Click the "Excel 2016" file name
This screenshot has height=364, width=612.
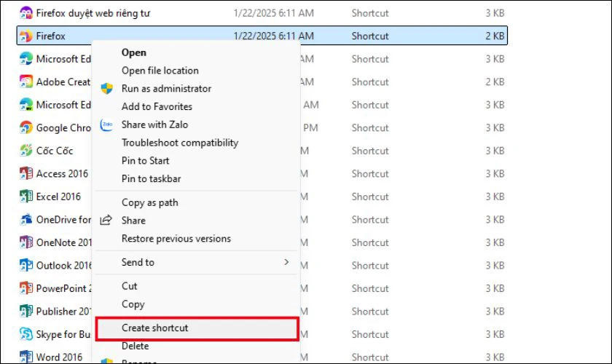coord(58,197)
